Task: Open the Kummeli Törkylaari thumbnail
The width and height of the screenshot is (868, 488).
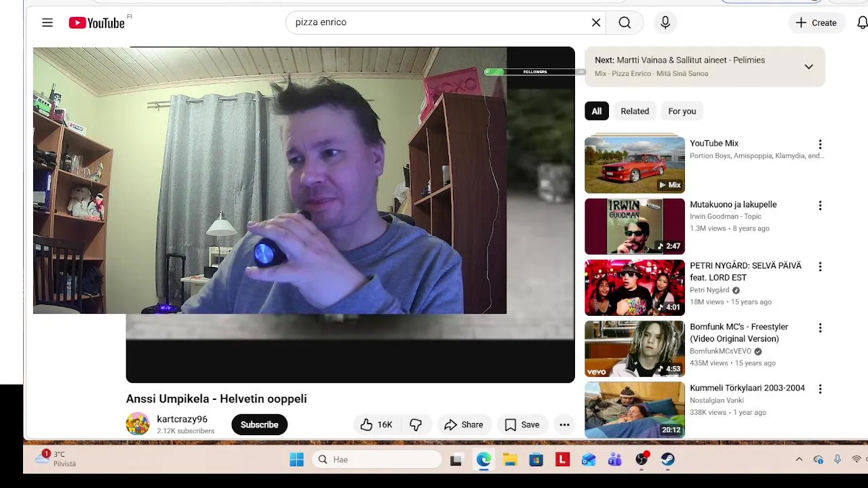Action: pos(635,409)
